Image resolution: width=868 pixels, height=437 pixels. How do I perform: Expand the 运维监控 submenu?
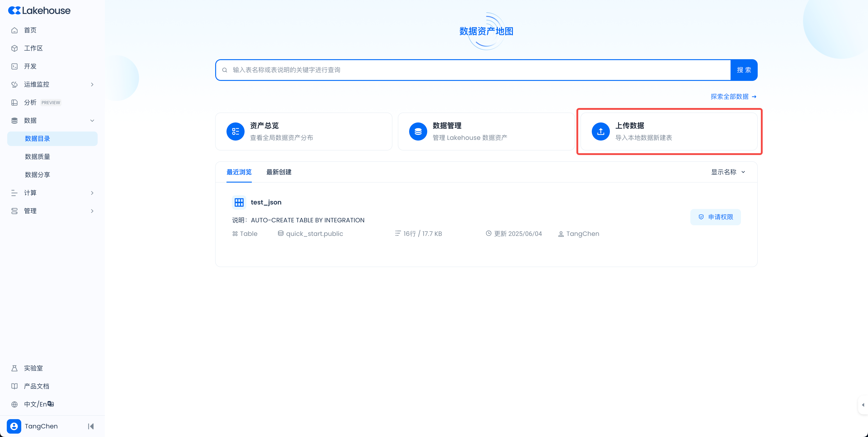92,84
